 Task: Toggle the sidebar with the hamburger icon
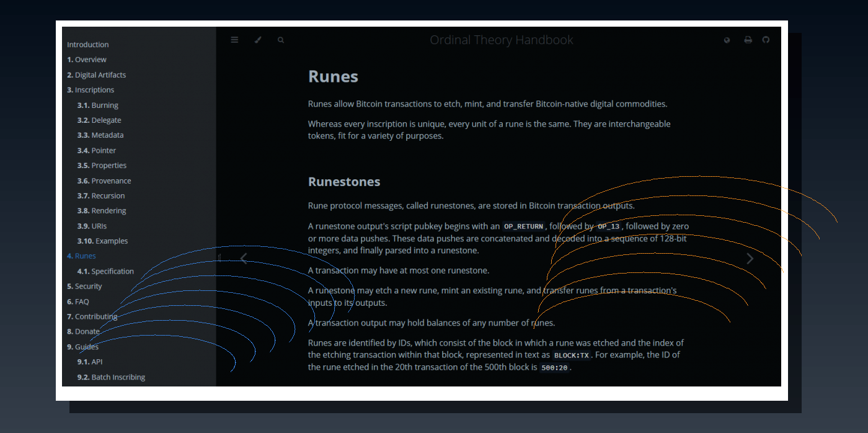pyautogui.click(x=234, y=40)
